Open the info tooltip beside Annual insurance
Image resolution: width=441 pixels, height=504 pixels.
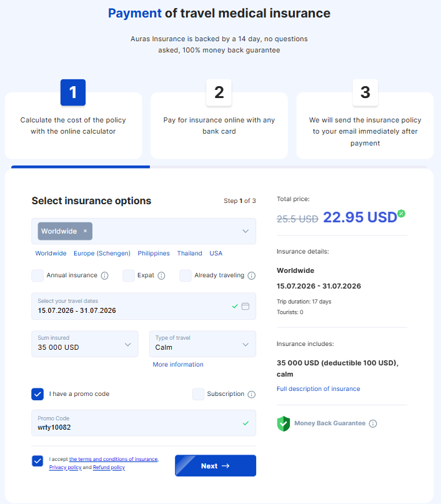click(x=104, y=275)
